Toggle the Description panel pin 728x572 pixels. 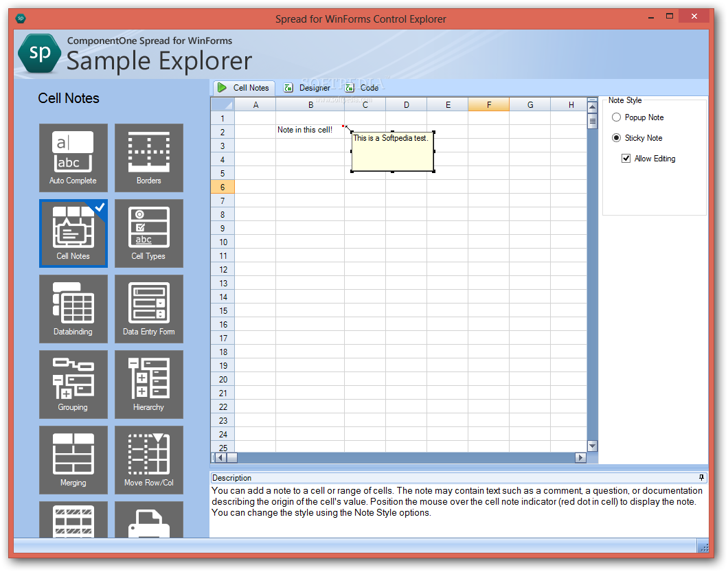(701, 477)
